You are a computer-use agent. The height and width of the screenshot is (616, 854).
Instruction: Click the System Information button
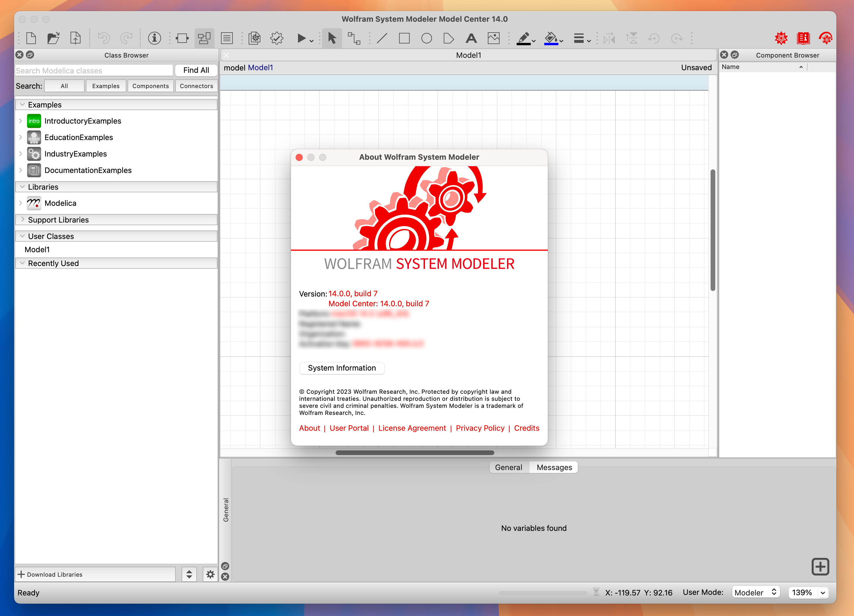click(341, 368)
